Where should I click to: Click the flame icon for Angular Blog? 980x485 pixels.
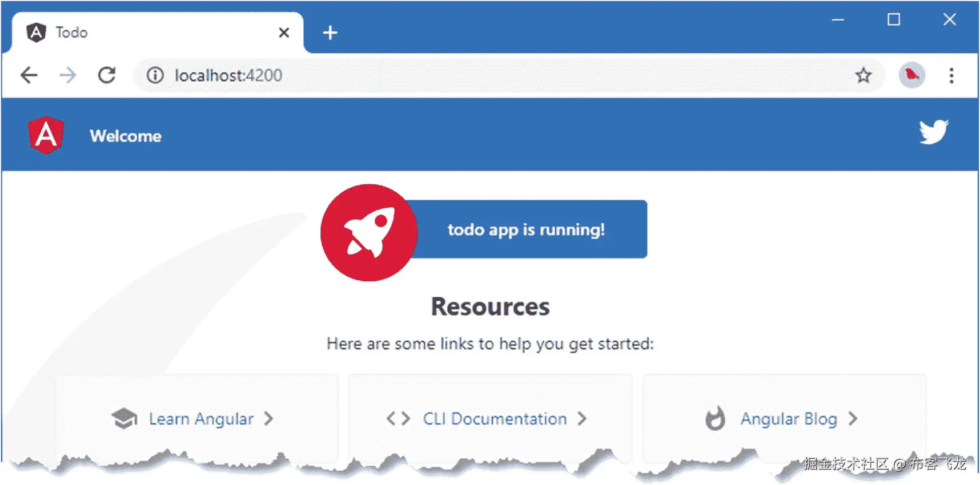coord(715,419)
